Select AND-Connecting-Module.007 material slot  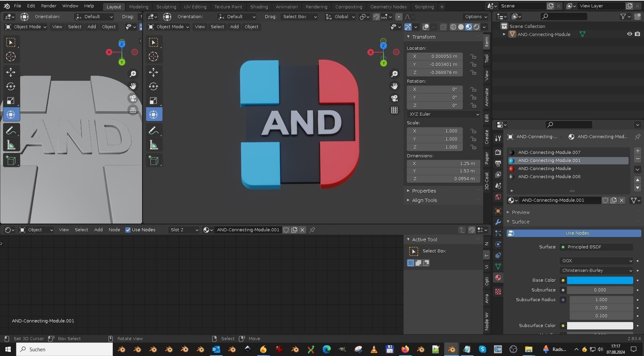(568, 153)
